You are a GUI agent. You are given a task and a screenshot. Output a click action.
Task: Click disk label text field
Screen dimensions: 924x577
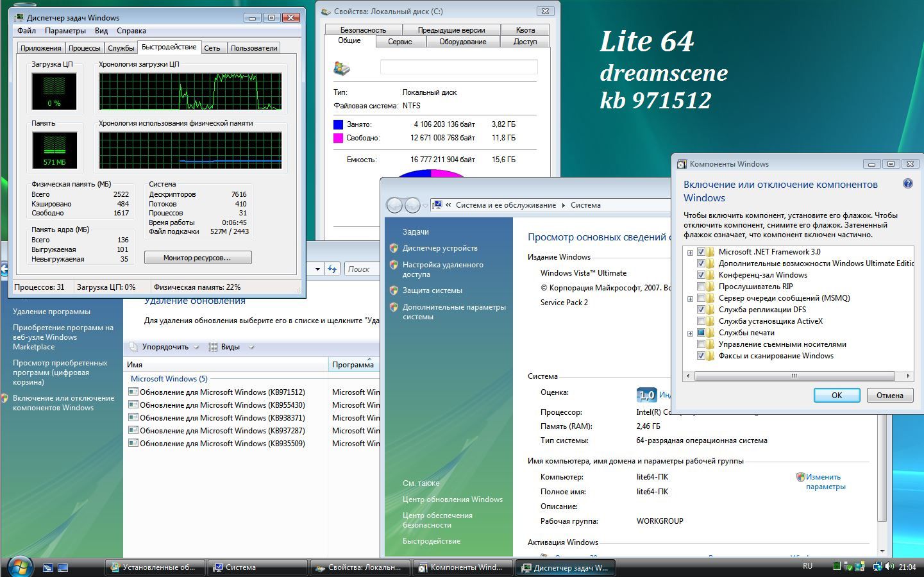(x=458, y=67)
